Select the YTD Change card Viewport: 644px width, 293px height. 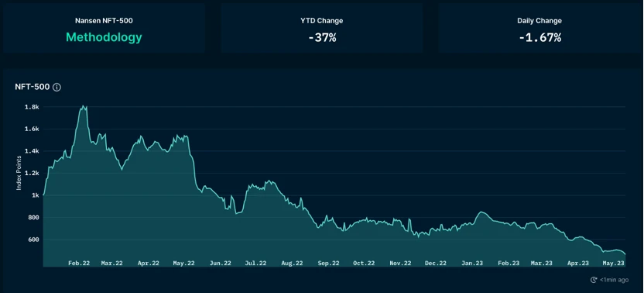(x=321, y=29)
